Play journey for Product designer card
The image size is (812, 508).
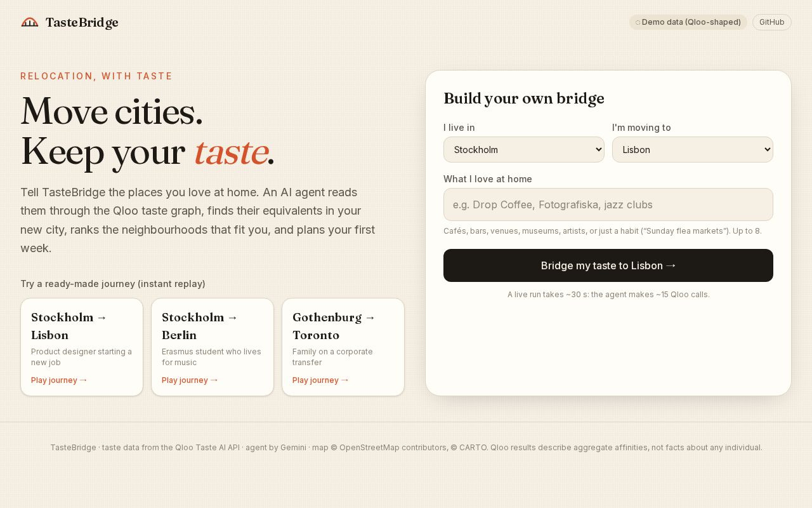60,380
